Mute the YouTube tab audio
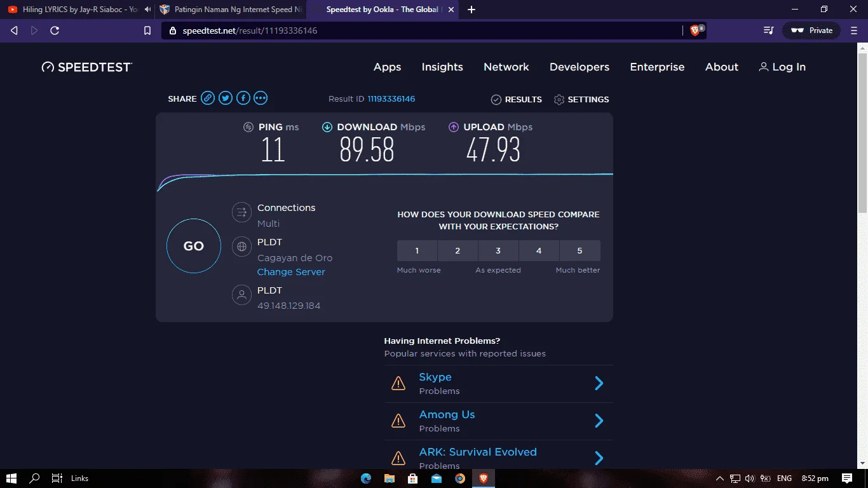 click(x=148, y=10)
